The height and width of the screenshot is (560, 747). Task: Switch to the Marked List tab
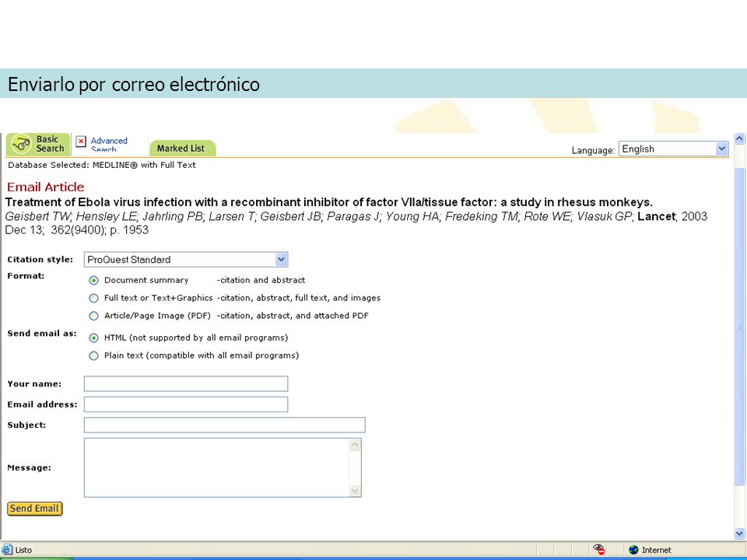(182, 148)
